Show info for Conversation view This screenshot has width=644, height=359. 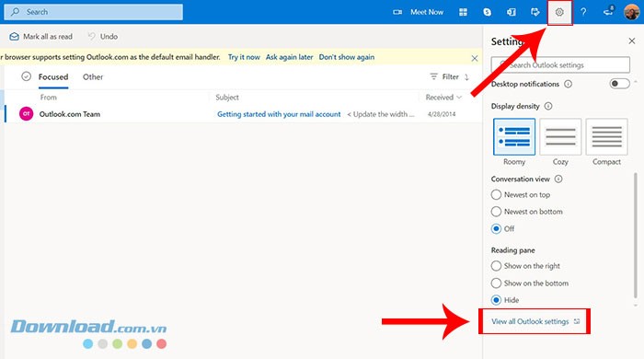pyautogui.click(x=558, y=179)
